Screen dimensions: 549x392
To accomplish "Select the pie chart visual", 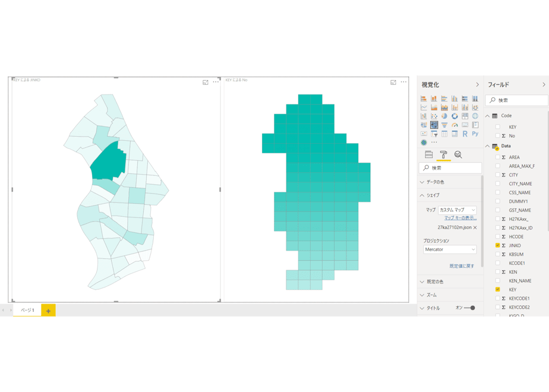I will pyautogui.click(x=444, y=116).
